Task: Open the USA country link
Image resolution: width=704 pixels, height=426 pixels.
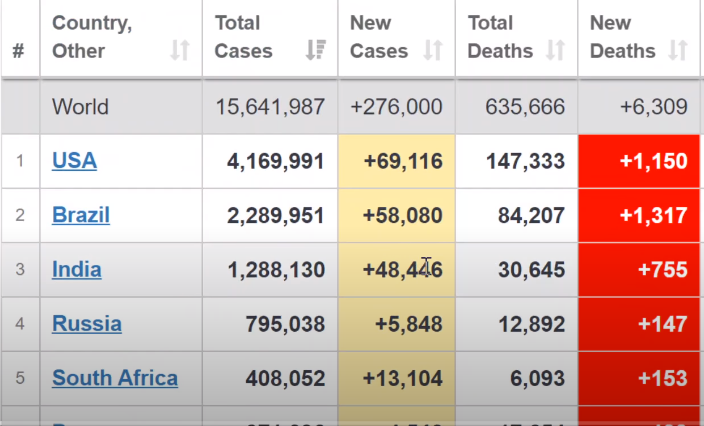Action: [75, 161]
